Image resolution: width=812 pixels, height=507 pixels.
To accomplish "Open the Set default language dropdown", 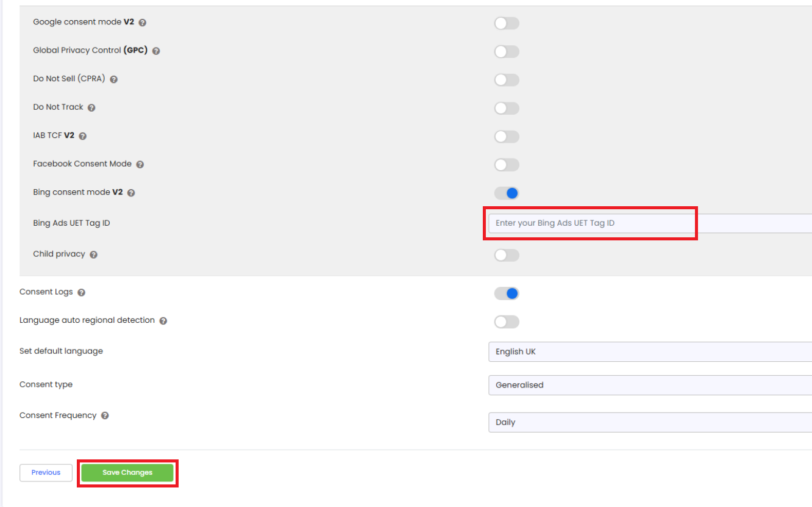I will [x=649, y=352].
